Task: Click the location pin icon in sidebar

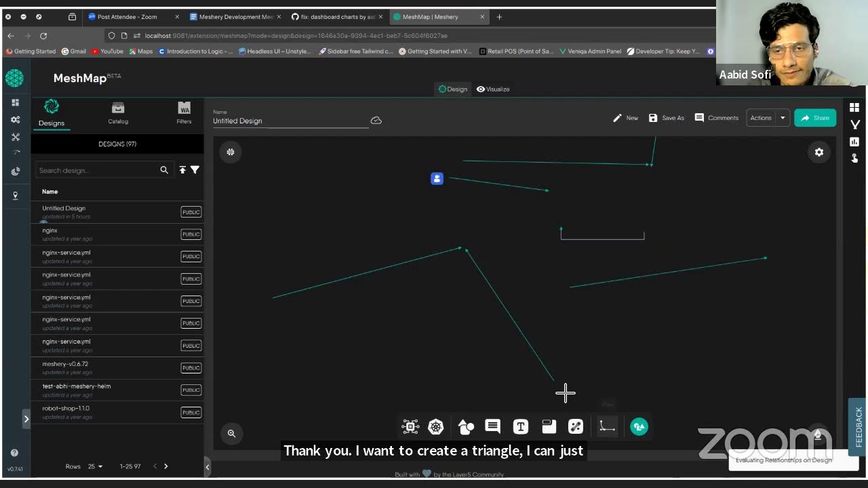Action: click(x=15, y=195)
